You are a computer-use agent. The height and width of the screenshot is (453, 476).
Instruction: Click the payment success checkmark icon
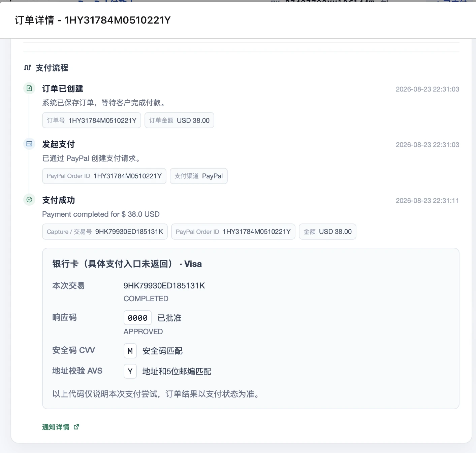click(29, 200)
